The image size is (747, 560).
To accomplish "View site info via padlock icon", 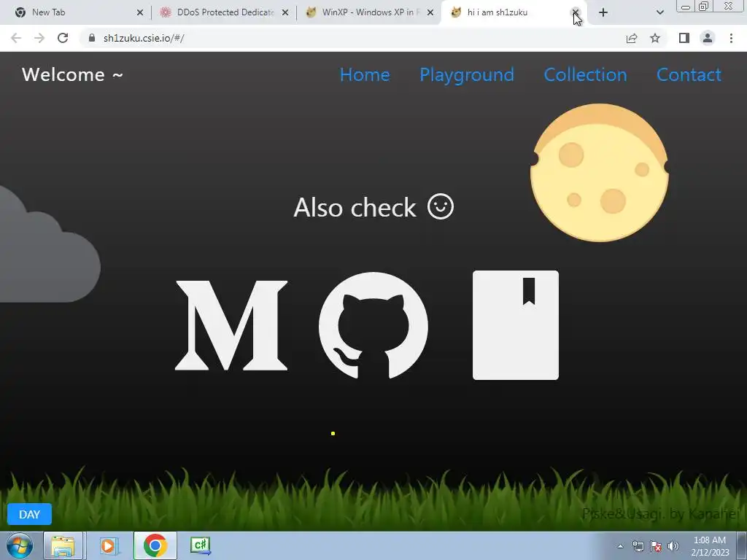I will point(92,38).
